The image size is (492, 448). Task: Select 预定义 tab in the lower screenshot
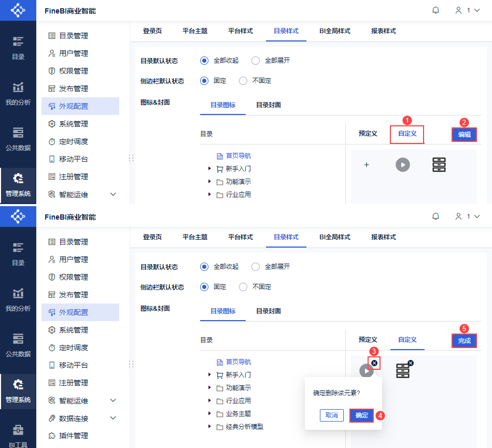coord(368,340)
